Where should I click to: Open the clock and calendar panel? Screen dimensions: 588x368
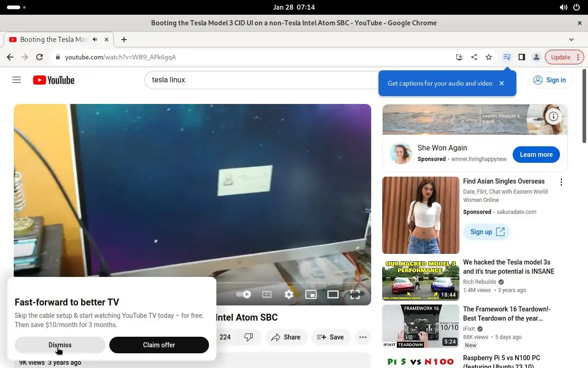[294, 7]
